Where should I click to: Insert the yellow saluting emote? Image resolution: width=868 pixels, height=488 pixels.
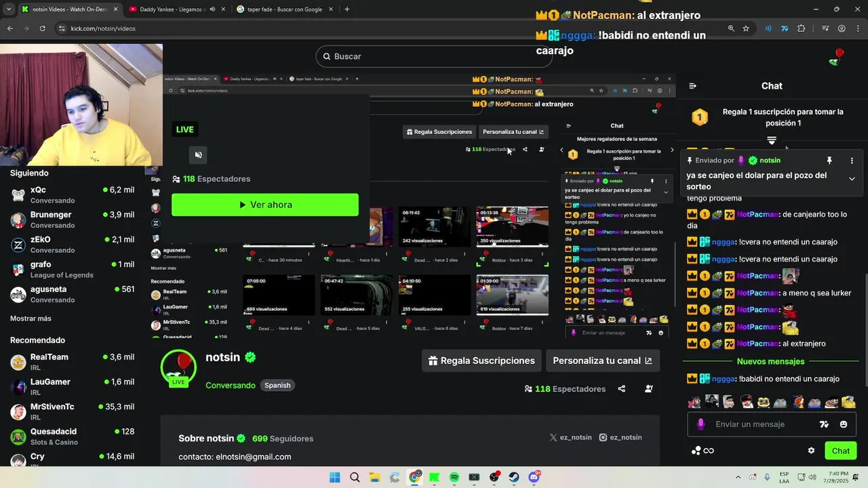(848, 402)
